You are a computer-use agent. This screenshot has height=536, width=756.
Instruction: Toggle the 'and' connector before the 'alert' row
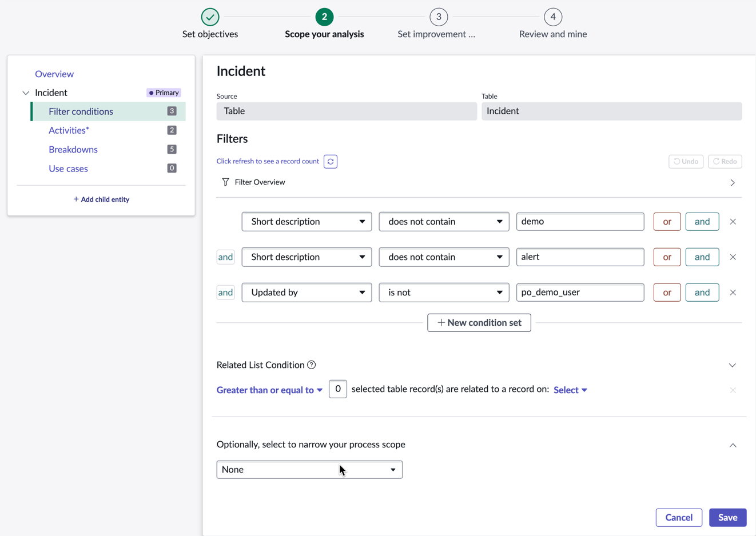pos(225,257)
